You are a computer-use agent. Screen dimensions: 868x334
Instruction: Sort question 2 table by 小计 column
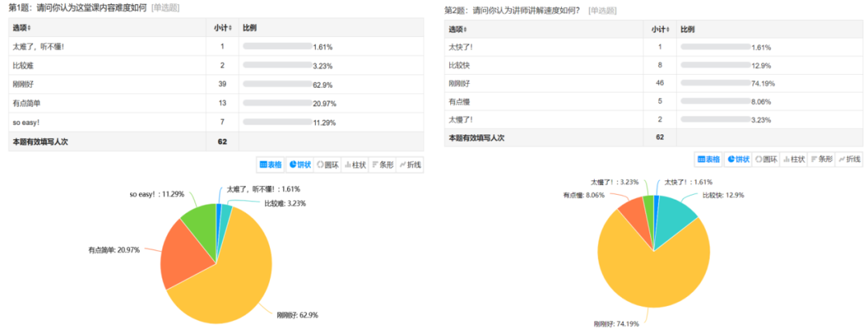coord(660,29)
